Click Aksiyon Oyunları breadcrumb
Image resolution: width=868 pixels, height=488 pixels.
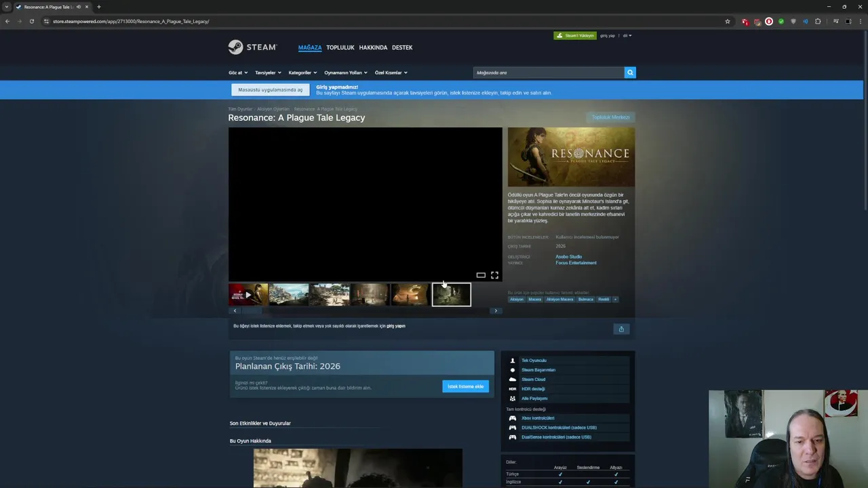(x=273, y=109)
